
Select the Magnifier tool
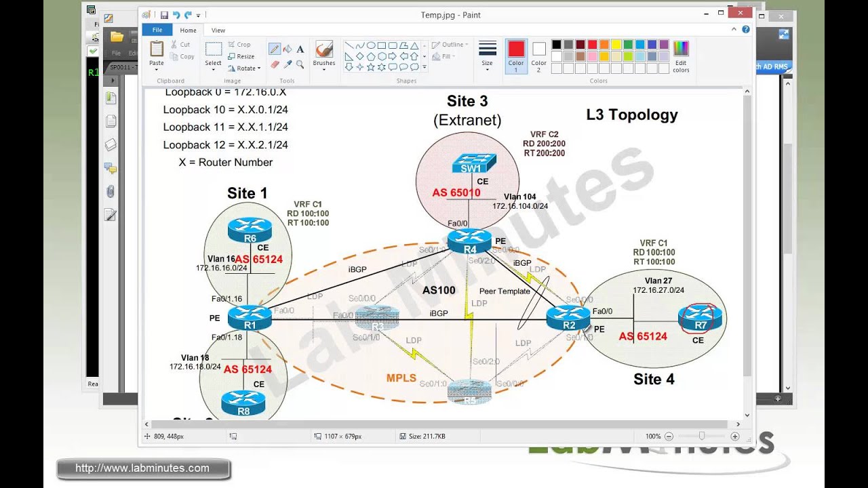(300, 64)
